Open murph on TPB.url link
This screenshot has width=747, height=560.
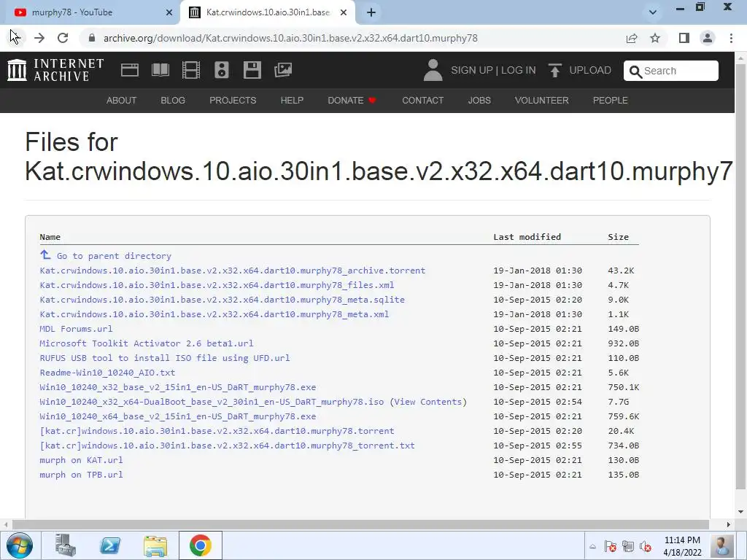tap(81, 475)
